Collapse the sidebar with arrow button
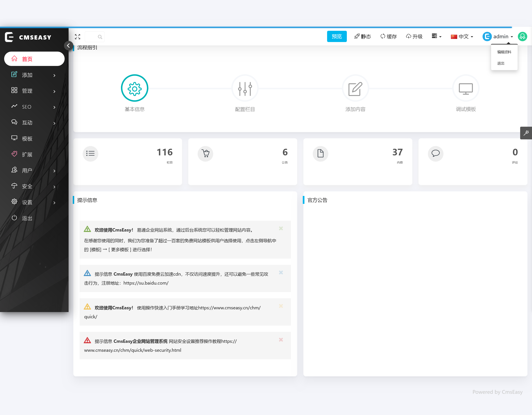 coord(68,46)
